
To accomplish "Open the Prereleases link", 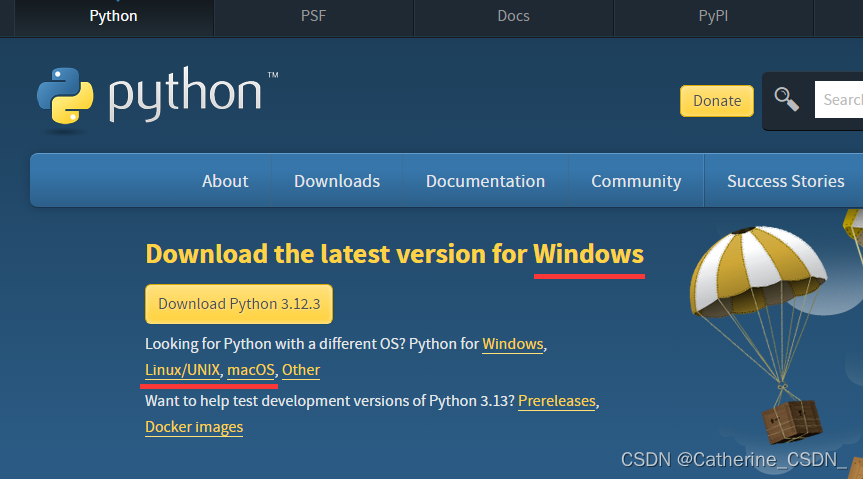I will pos(556,401).
